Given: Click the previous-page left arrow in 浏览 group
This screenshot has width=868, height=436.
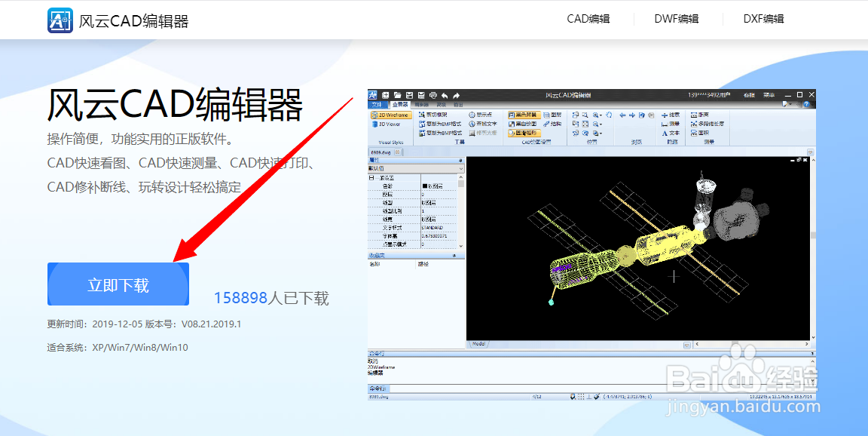Looking at the screenshot, I should coord(622,115).
